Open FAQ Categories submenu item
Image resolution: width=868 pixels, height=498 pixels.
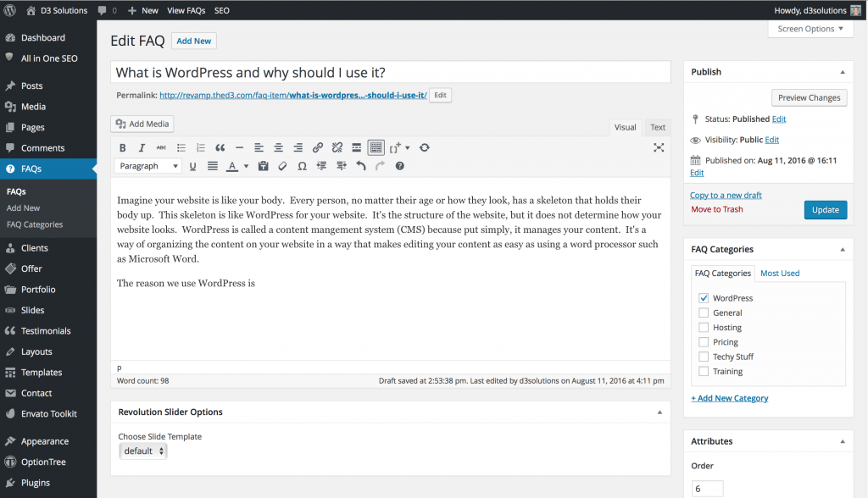click(34, 224)
